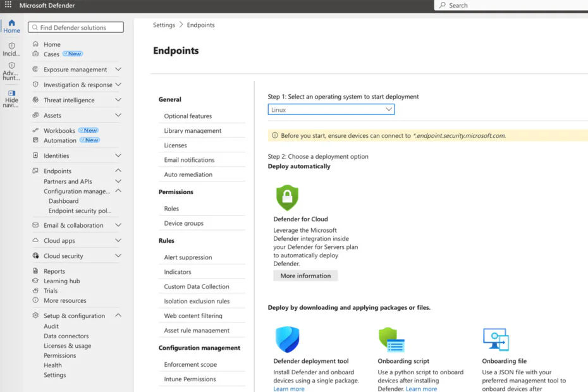Screen dimensions: 588x392
Task: Click the Hide navigation icon
Action: (11, 93)
